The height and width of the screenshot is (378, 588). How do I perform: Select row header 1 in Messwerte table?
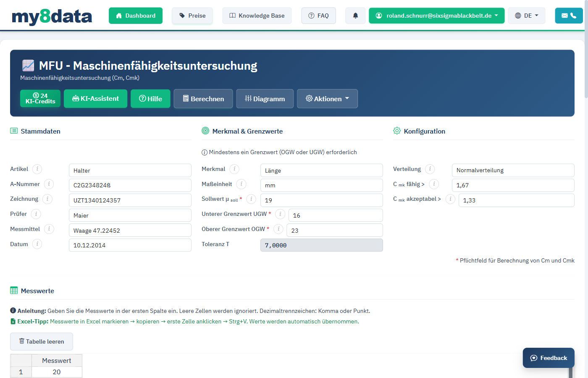(x=21, y=372)
